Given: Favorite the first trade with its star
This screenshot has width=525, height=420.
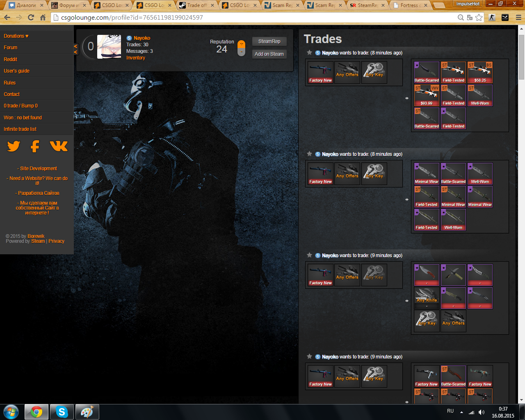Looking at the screenshot, I should pyautogui.click(x=309, y=52).
